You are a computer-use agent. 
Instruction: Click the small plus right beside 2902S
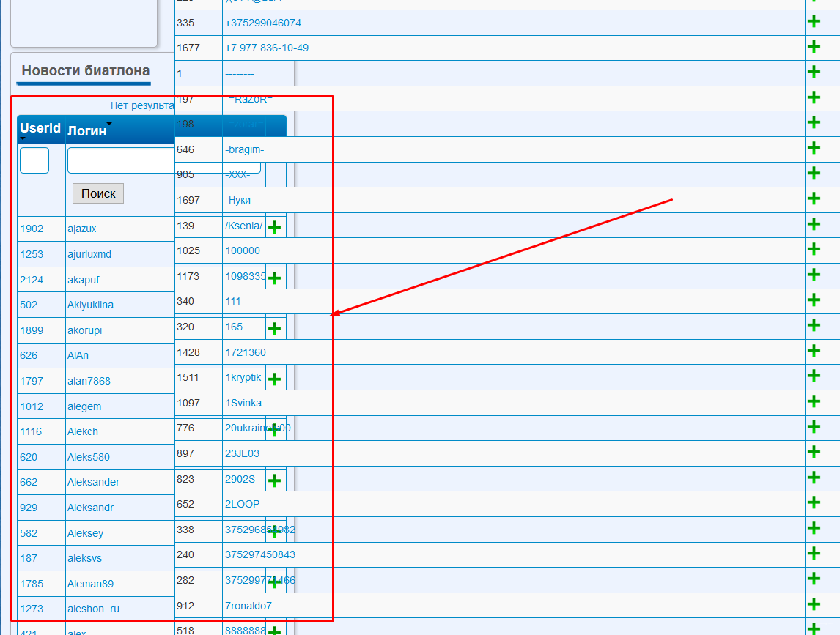[274, 480]
